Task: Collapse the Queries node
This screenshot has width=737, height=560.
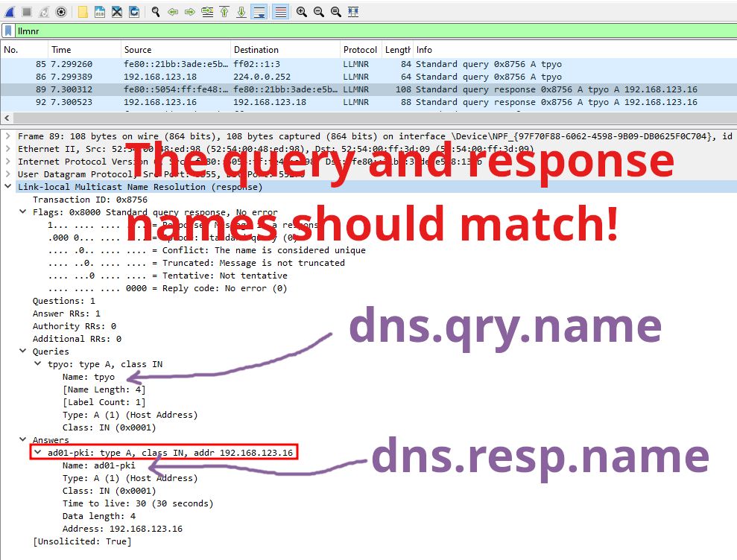Action: (x=22, y=351)
